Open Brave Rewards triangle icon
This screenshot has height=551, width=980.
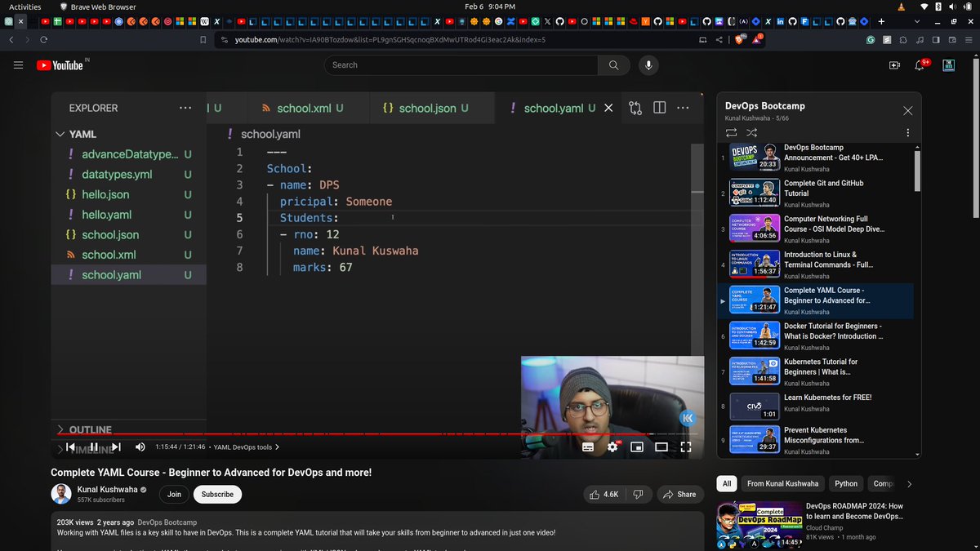(759, 39)
